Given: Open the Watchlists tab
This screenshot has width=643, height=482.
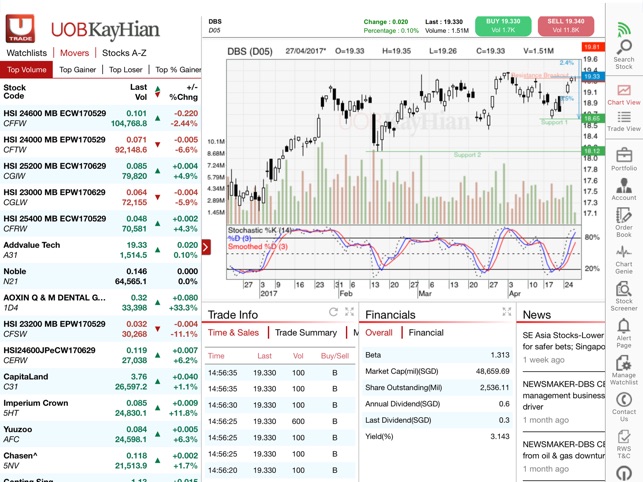Looking at the screenshot, I should point(27,53).
